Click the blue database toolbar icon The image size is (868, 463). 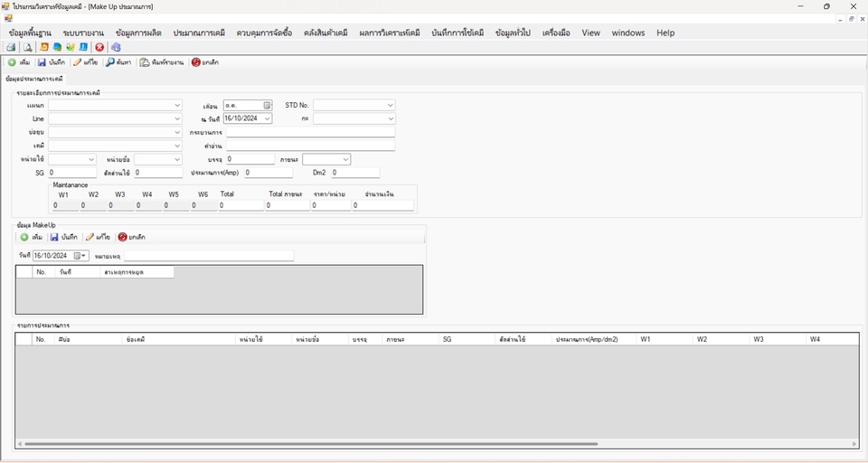(x=116, y=47)
